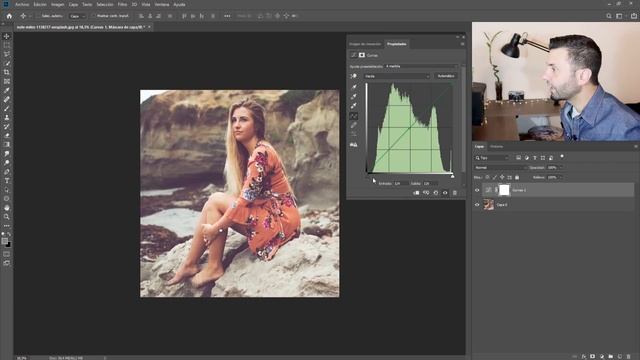640x360 pixels.
Task: Open the Imagen menu
Action: click(58, 4)
